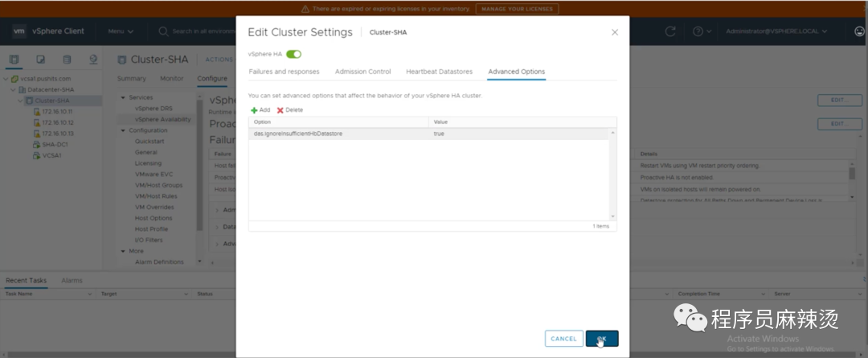868x358 pixels.
Task: Open the help question mark icon
Action: [x=698, y=31]
